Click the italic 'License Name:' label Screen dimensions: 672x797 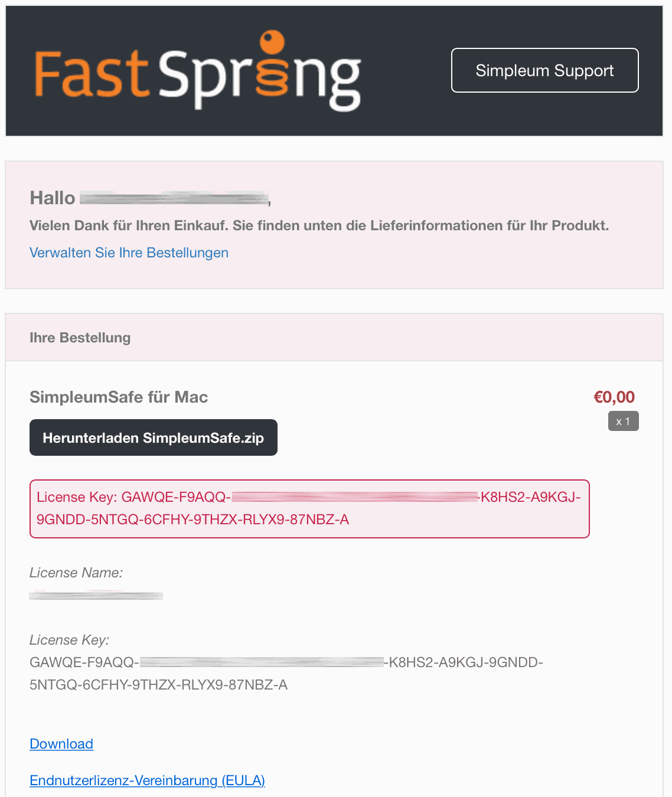(76, 573)
